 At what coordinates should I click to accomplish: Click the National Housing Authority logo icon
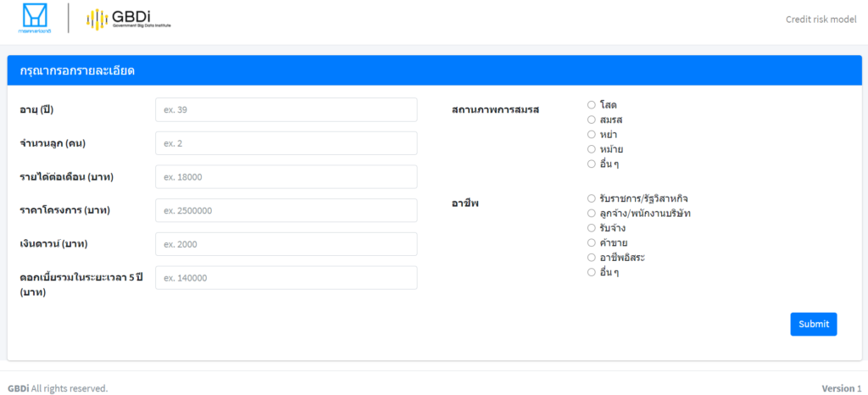point(36,19)
